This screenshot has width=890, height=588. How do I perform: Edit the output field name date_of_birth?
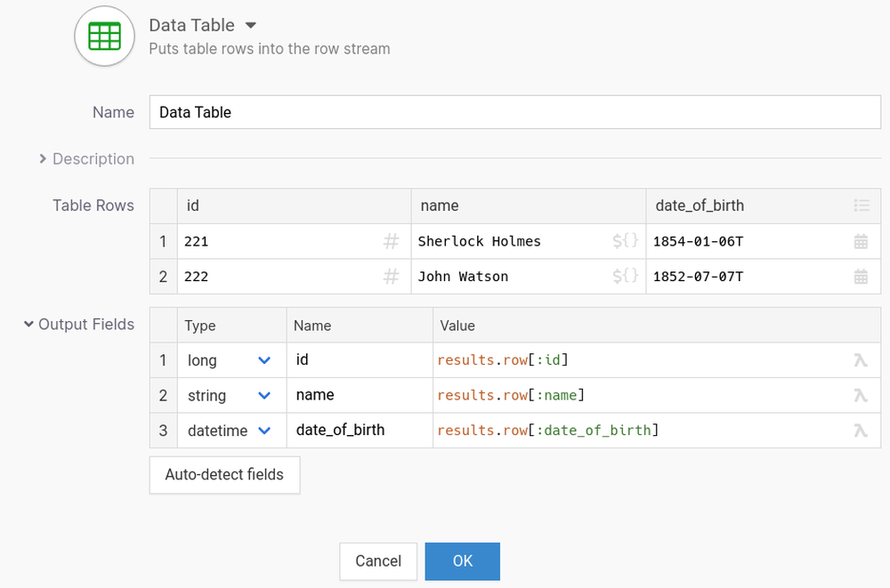click(x=360, y=431)
